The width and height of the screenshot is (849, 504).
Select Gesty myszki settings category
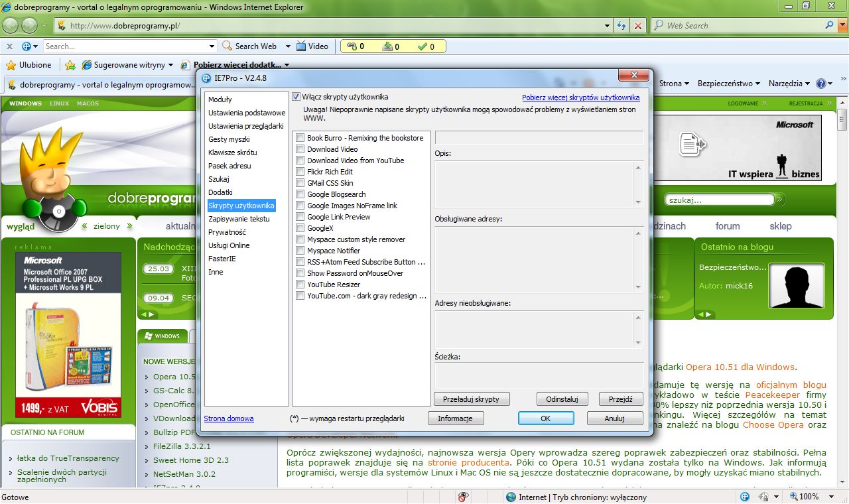coord(229,139)
